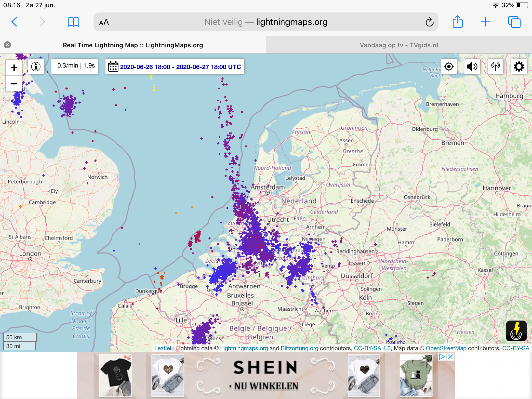The height and width of the screenshot is (399, 532).
Task: Reload the lightningmaps.org page
Action: [x=429, y=22]
